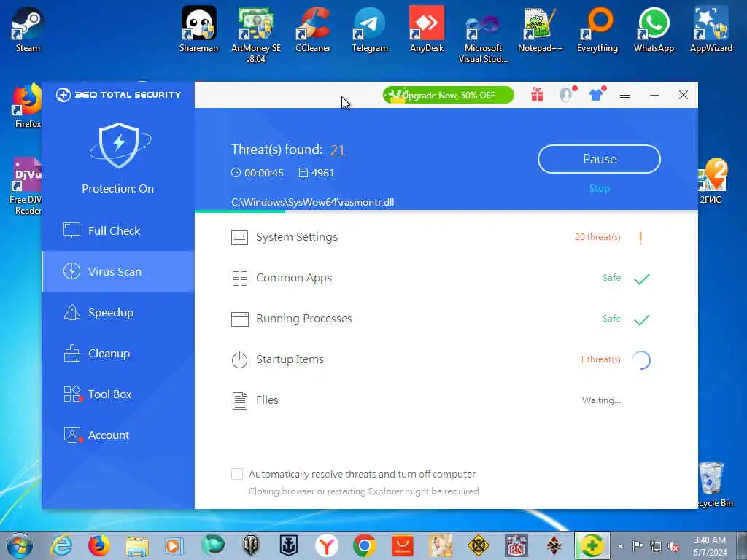This screenshot has width=747, height=560.
Task: Open ArtMoney SE desktop shortcut
Action: [x=256, y=34]
